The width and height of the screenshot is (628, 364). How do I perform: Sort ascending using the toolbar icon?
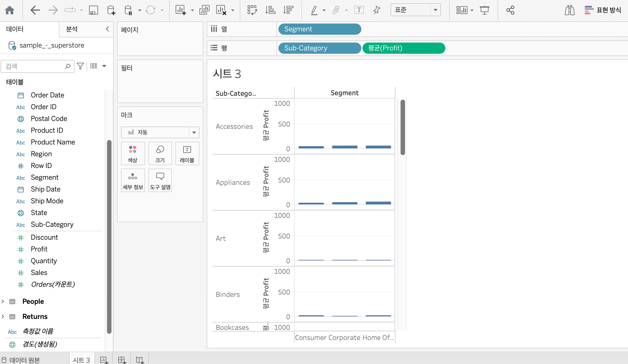pos(270,10)
